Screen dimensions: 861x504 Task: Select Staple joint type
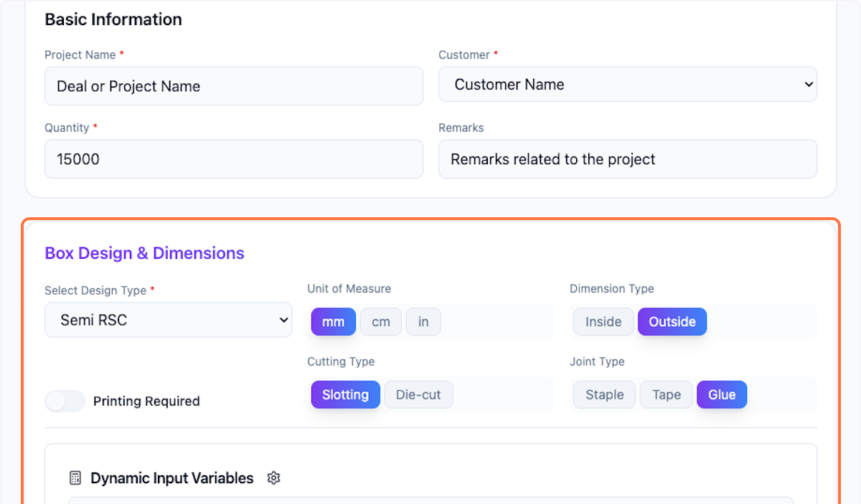pyautogui.click(x=604, y=394)
